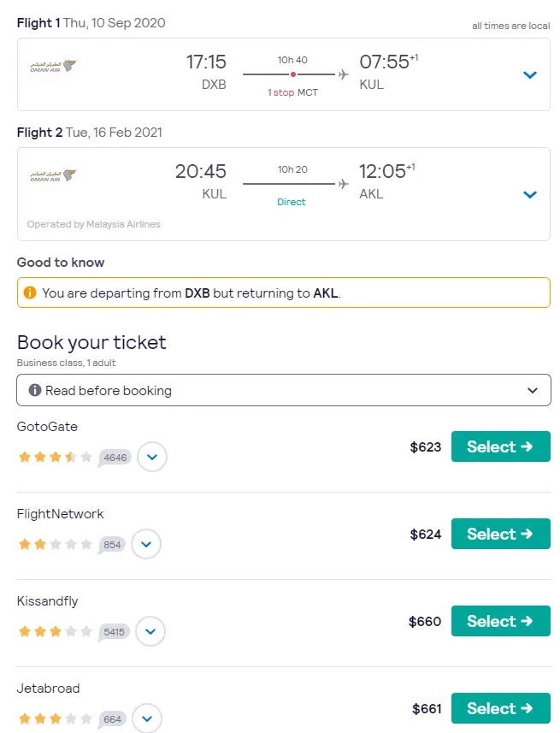Click the Oman Air logo for Flight 2
560x733 pixels.
52,175
